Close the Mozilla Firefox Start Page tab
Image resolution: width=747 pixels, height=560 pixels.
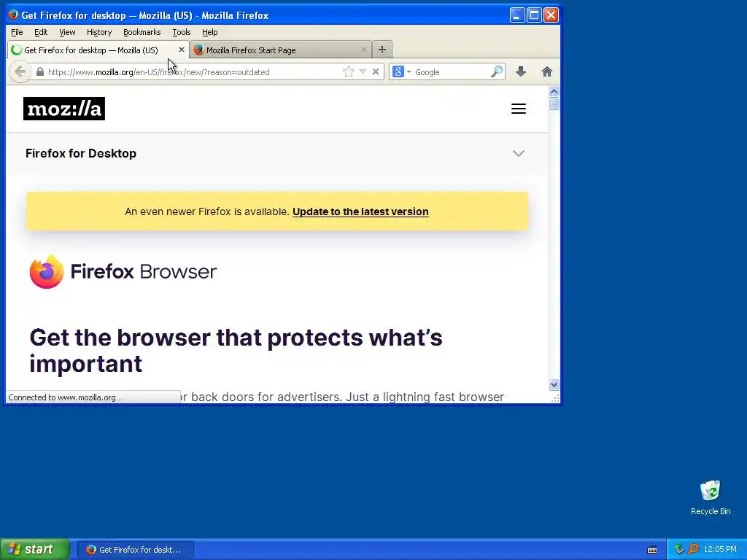[x=364, y=50]
